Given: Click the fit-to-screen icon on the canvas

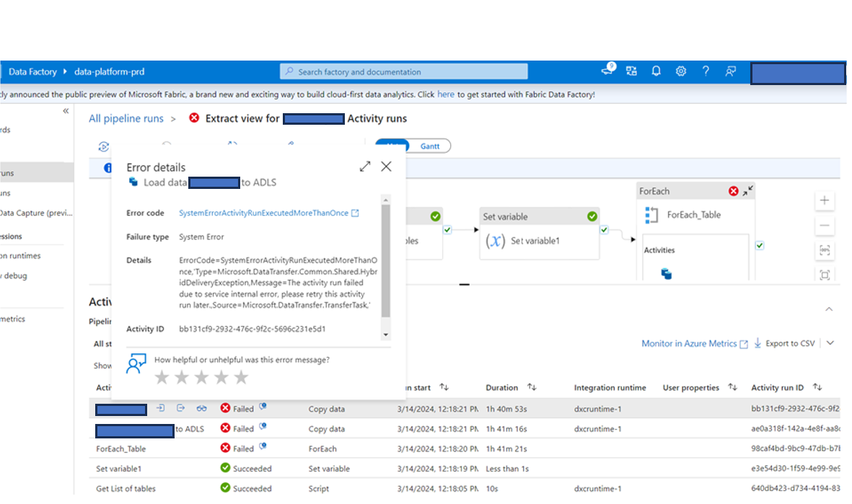Looking at the screenshot, I should (x=825, y=274).
